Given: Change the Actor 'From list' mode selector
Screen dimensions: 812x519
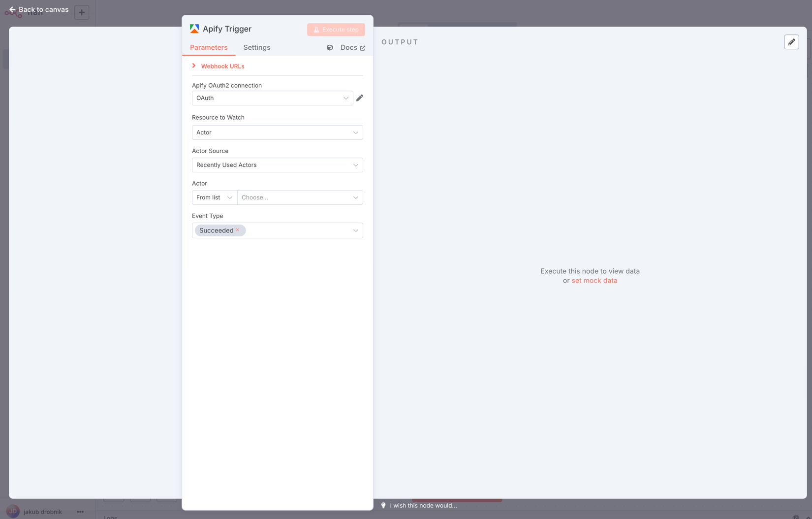Looking at the screenshot, I should [x=215, y=197].
